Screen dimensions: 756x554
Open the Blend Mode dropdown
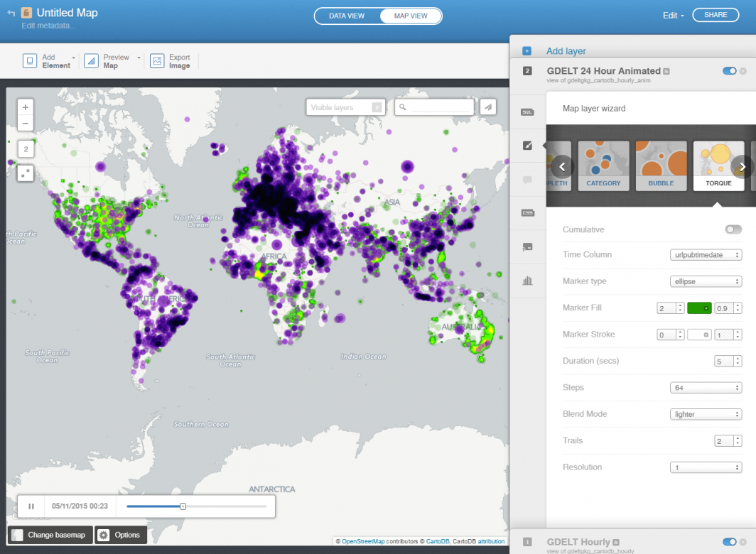point(706,413)
